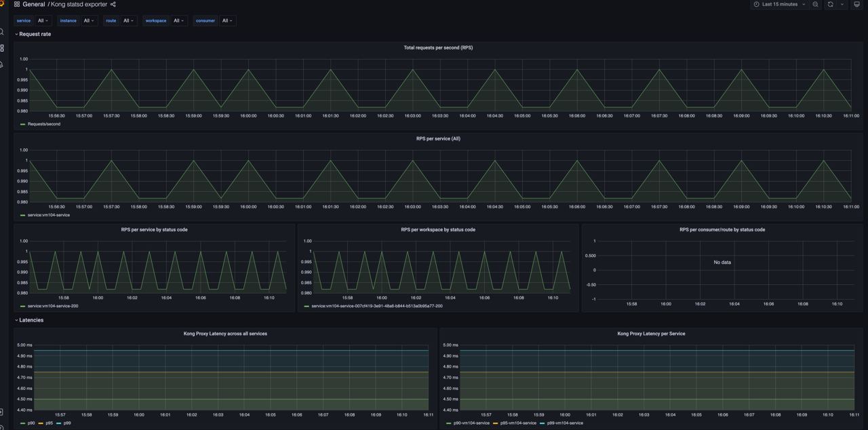This screenshot has height=430, width=868.
Task: Toggle the Requests/second legend series
Action: tap(43, 124)
